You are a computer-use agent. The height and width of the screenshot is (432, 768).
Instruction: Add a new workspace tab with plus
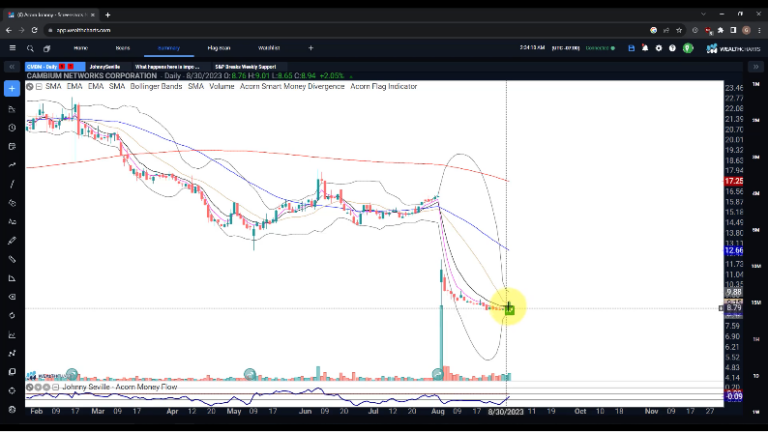pyautogui.click(x=311, y=48)
